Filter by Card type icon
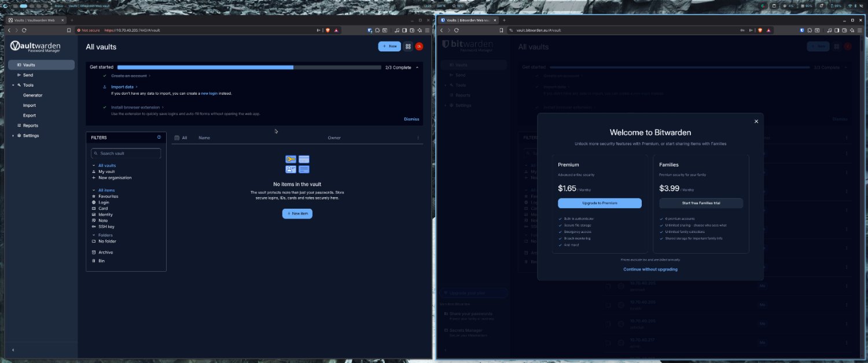868x363 pixels. tap(94, 209)
